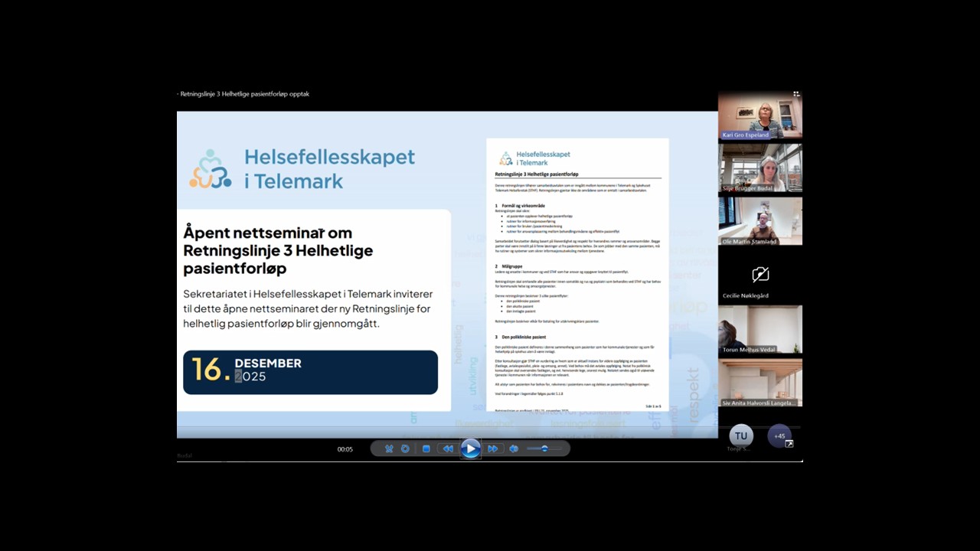980x551 pixels.
Task: Expand the +45 hidden participants list
Action: (779, 435)
